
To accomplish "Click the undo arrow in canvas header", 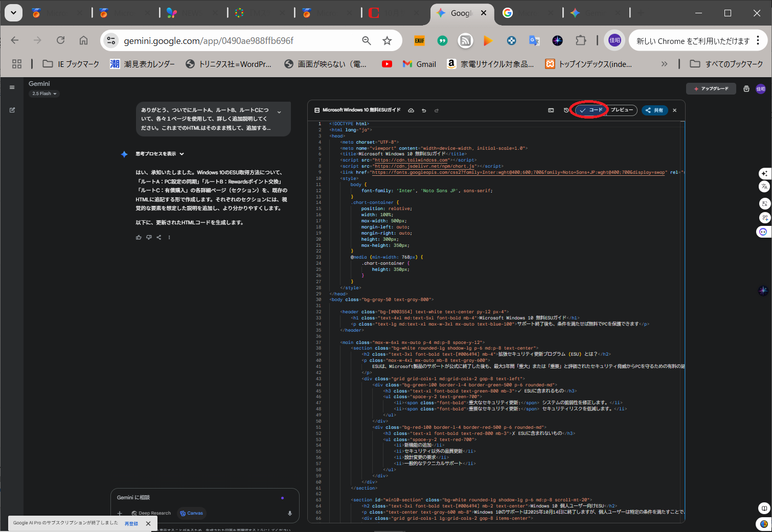I will coord(424,110).
